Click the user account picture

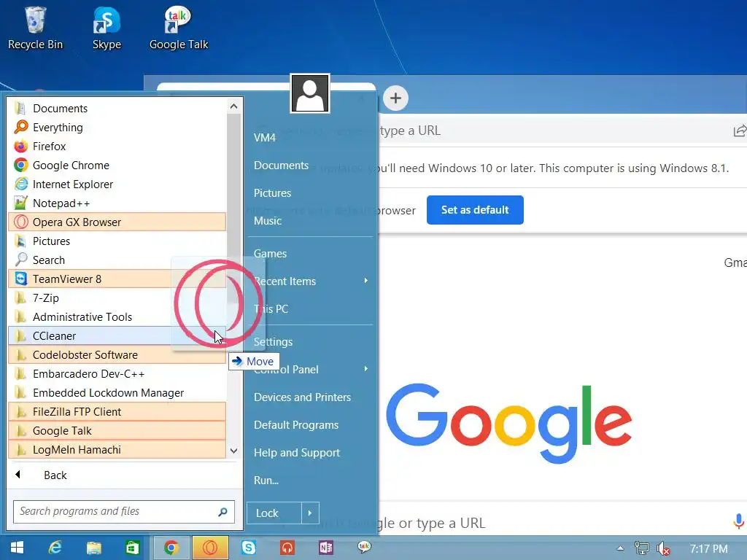click(309, 93)
